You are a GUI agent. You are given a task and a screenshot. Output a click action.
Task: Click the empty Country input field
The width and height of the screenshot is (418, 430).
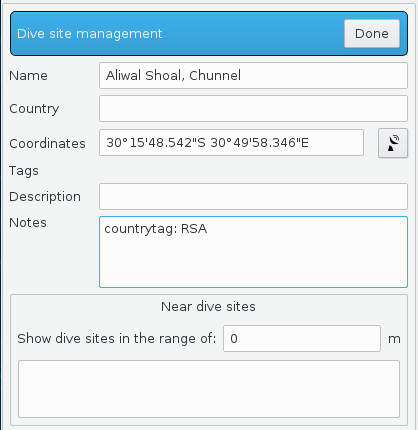coord(253,109)
